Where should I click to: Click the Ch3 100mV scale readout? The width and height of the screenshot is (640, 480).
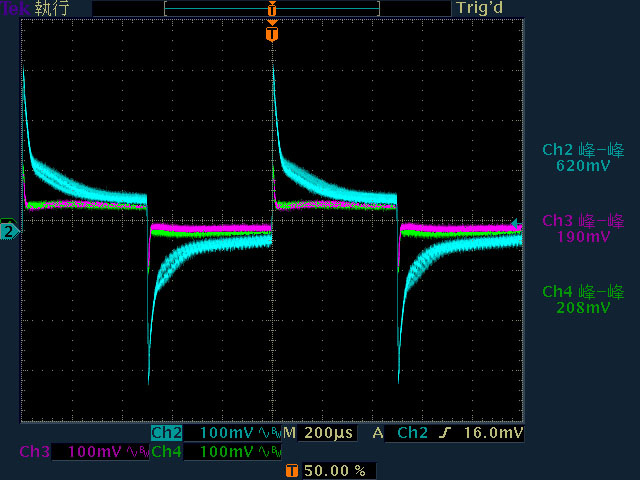point(94,451)
